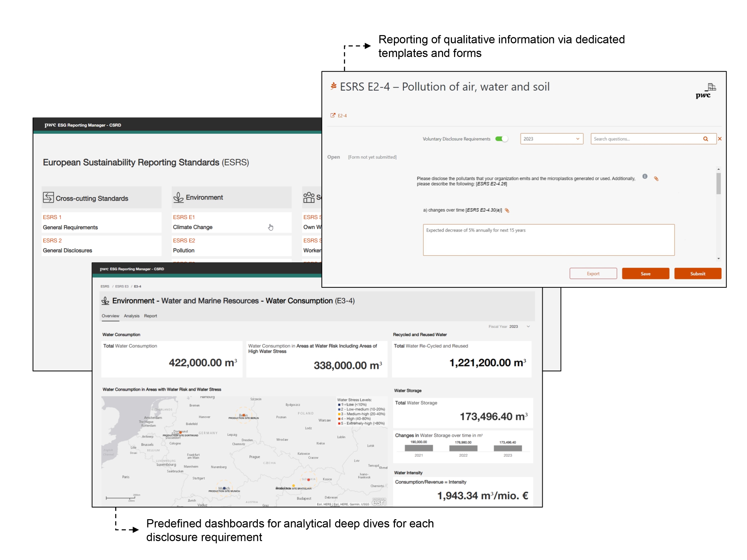This screenshot has height=560, width=747.
Task: Click the Export button
Action: 593,274
